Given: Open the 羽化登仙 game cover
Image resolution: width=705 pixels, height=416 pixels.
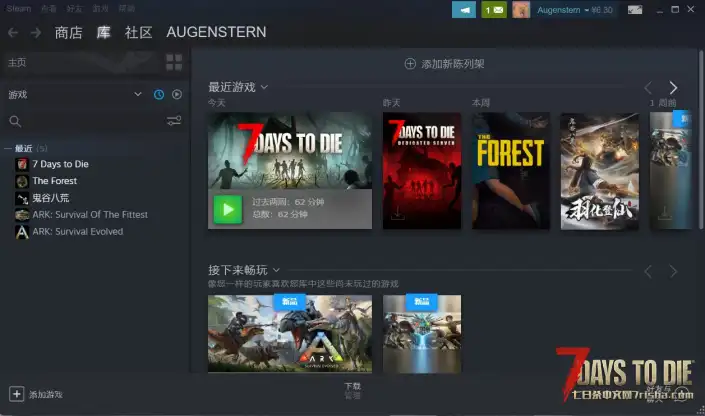Looking at the screenshot, I should tap(599, 171).
